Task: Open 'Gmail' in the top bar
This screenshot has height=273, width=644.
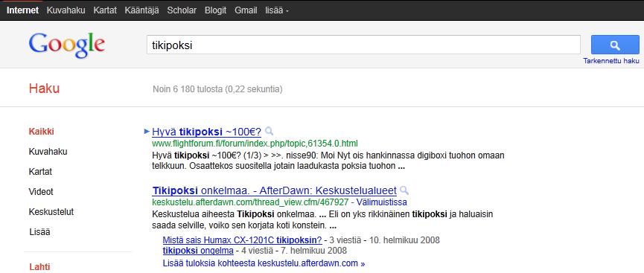Action: (246, 10)
